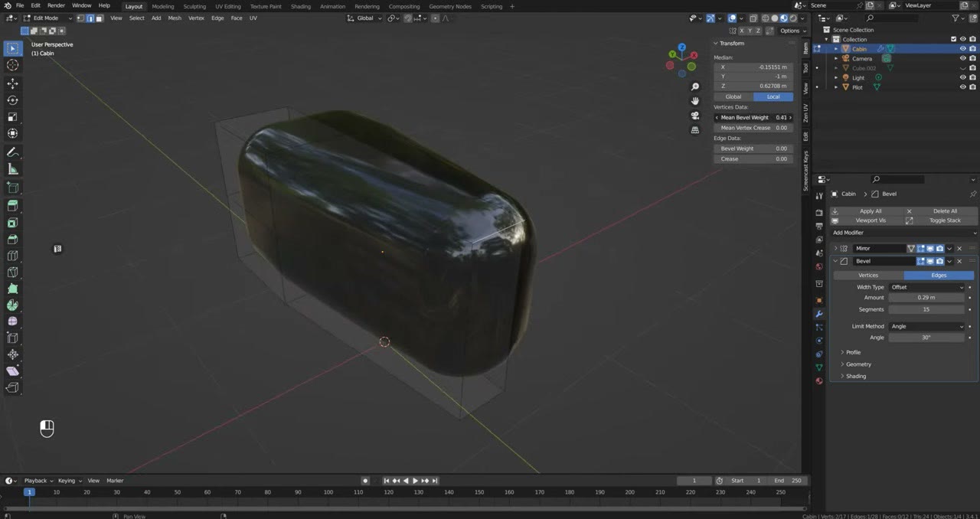This screenshot has width=980, height=519.
Task: Open the Render menu
Action: pyautogui.click(x=56, y=5)
